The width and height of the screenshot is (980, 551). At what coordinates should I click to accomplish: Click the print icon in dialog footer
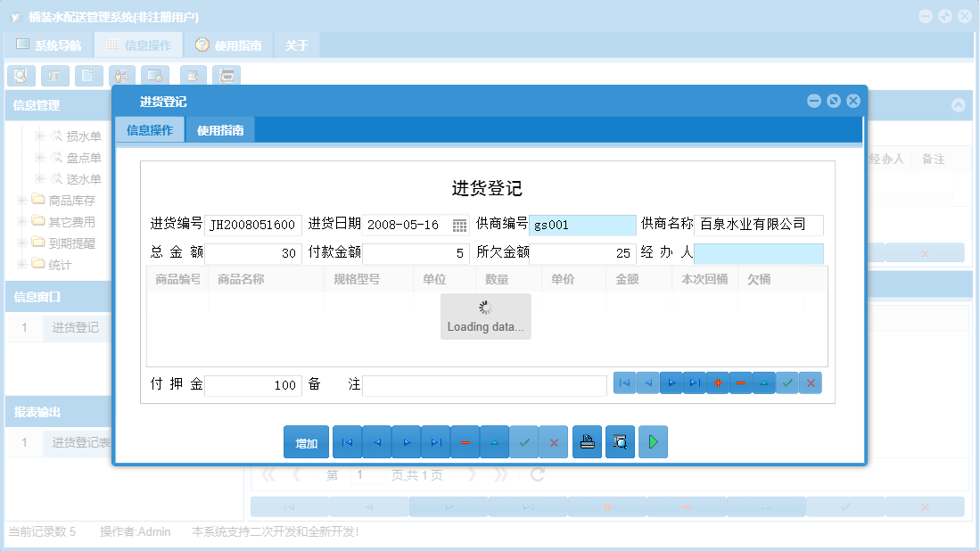pyautogui.click(x=587, y=441)
